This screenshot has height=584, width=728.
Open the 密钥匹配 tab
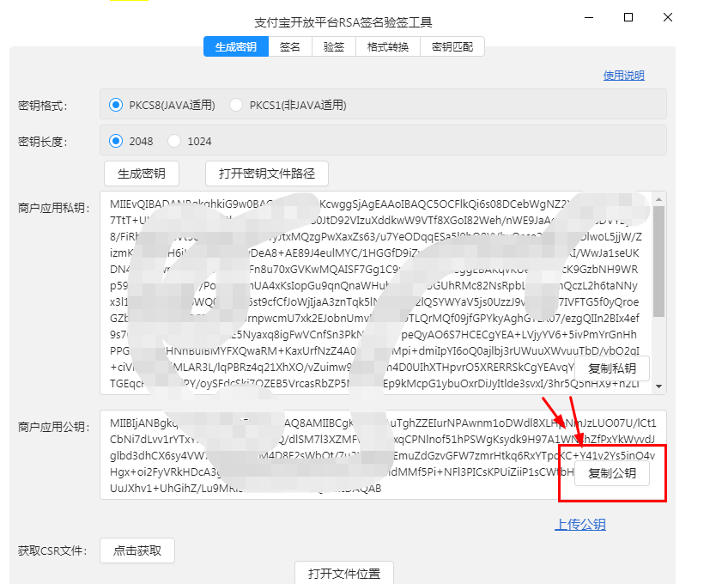pyautogui.click(x=452, y=46)
